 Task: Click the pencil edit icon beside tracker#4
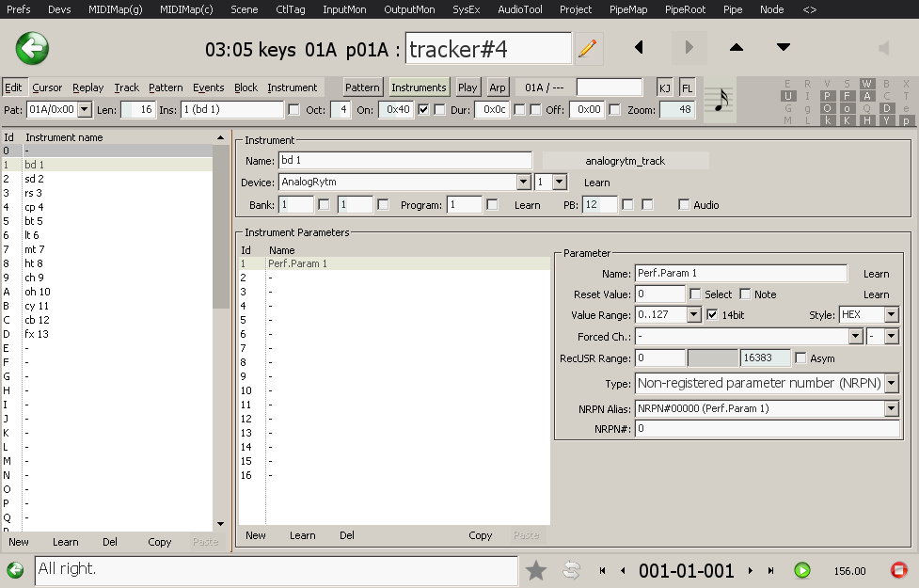pos(588,48)
